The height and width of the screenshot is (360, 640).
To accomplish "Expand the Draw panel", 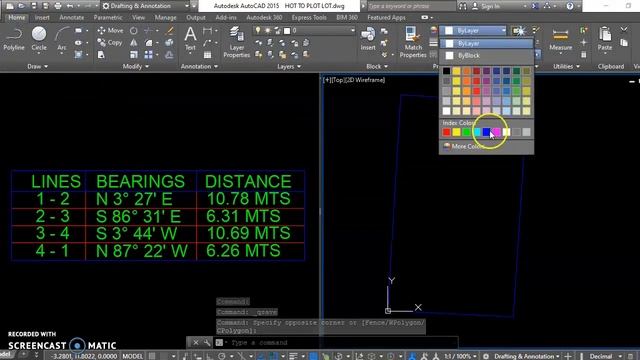I will click(x=38, y=66).
